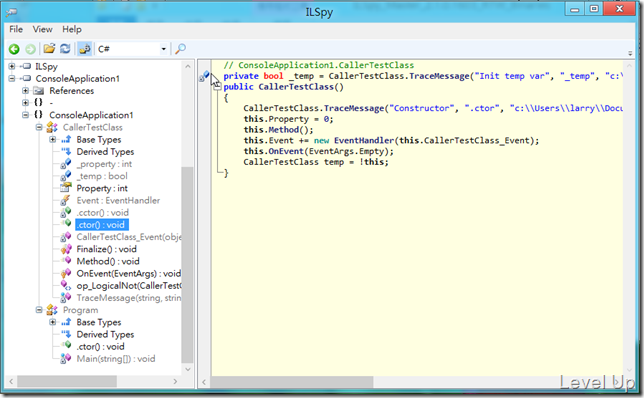
Task: Select the _property : int field icon
Action: [66, 164]
